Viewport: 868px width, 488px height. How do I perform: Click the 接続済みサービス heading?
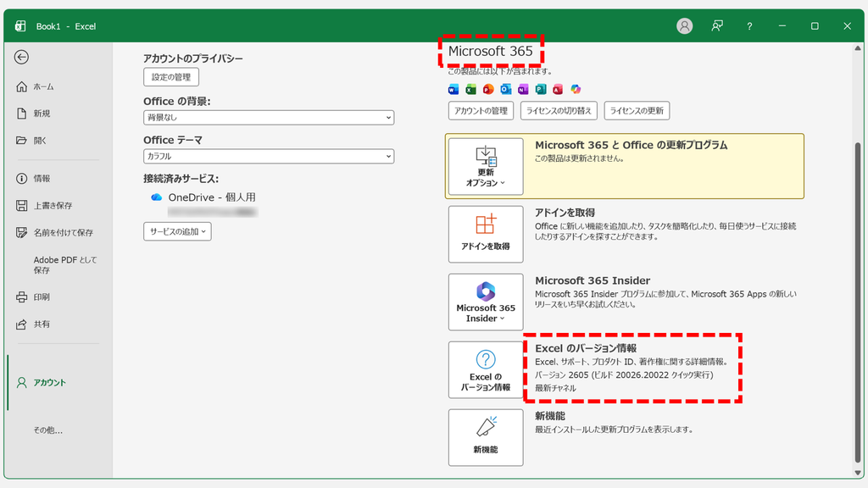[x=181, y=179]
